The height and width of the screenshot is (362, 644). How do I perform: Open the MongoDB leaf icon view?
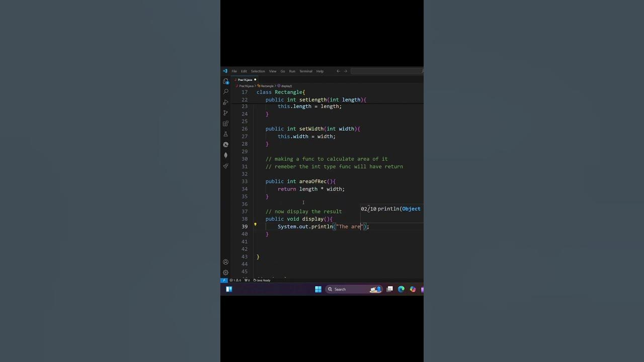(225, 155)
